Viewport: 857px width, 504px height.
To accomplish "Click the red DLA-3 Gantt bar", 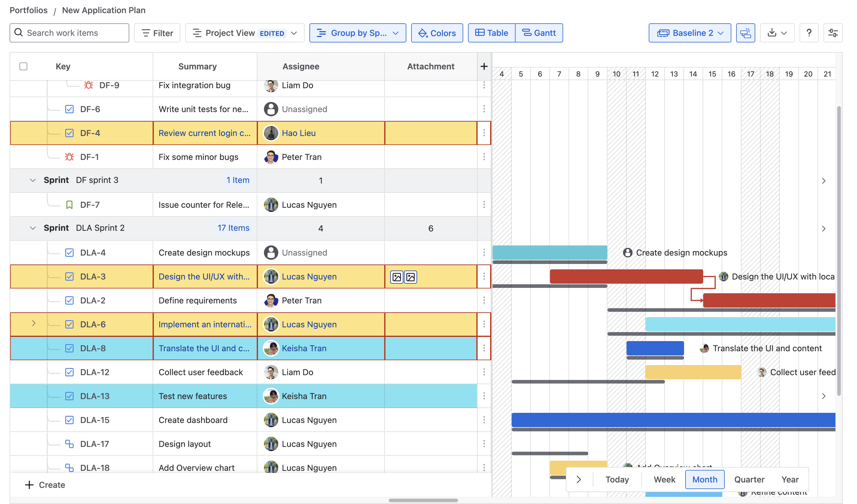I will [x=626, y=277].
